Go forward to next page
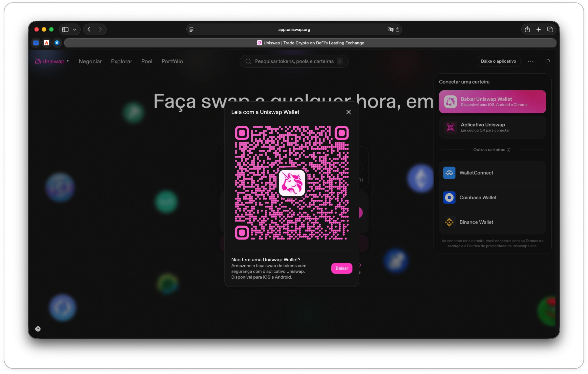This screenshot has width=588, height=374. click(x=100, y=29)
